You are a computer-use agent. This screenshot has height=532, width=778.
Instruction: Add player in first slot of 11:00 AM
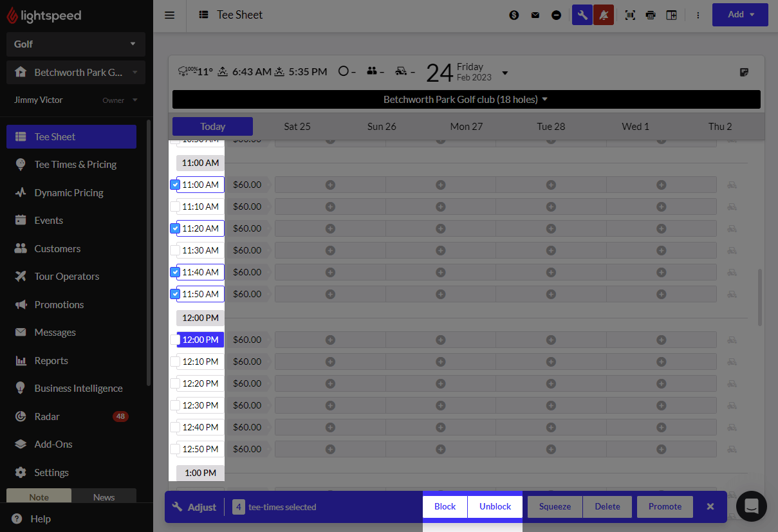click(330, 185)
